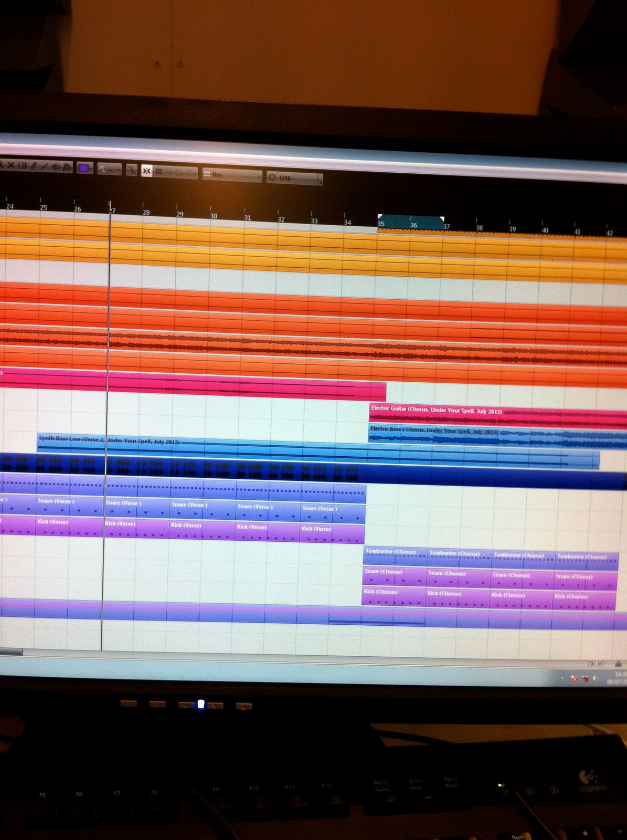Open the purple color selector swatch
Viewport: 627px width, 840px height.
coord(83,169)
